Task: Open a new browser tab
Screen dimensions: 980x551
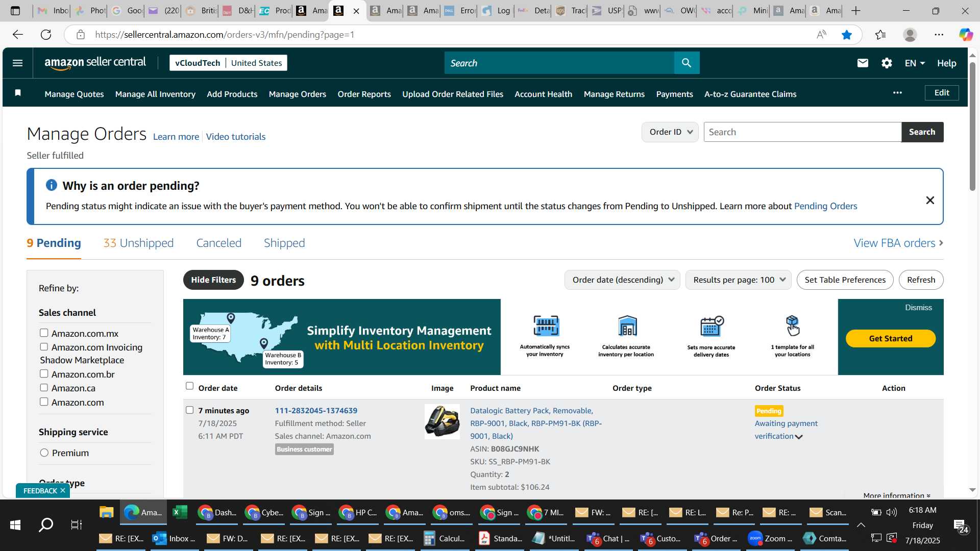Action: click(x=856, y=11)
